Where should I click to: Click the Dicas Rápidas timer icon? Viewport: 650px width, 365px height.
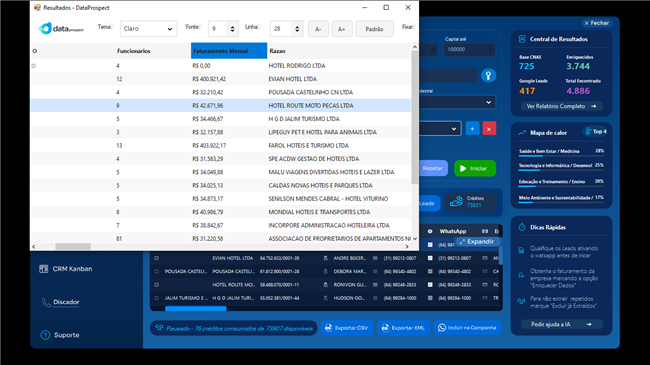click(522, 227)
